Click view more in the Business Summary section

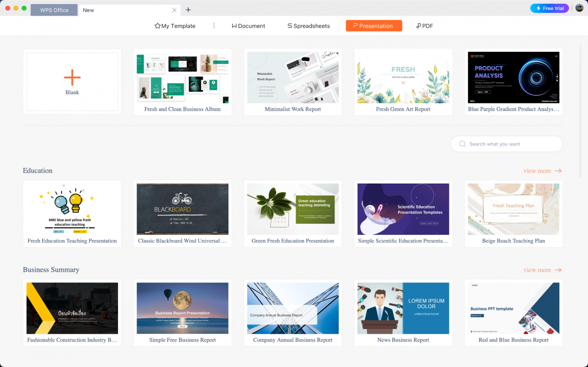point(542,270)
